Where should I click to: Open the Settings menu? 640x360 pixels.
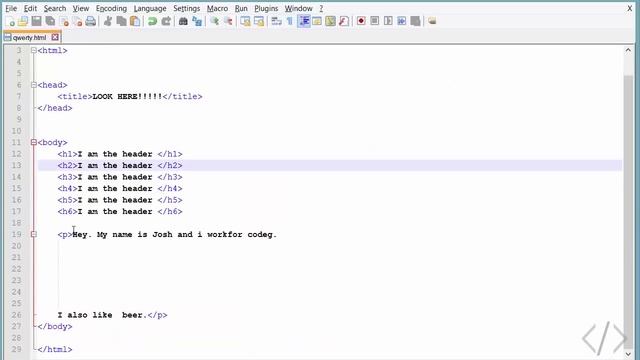(x=187, y=8)
